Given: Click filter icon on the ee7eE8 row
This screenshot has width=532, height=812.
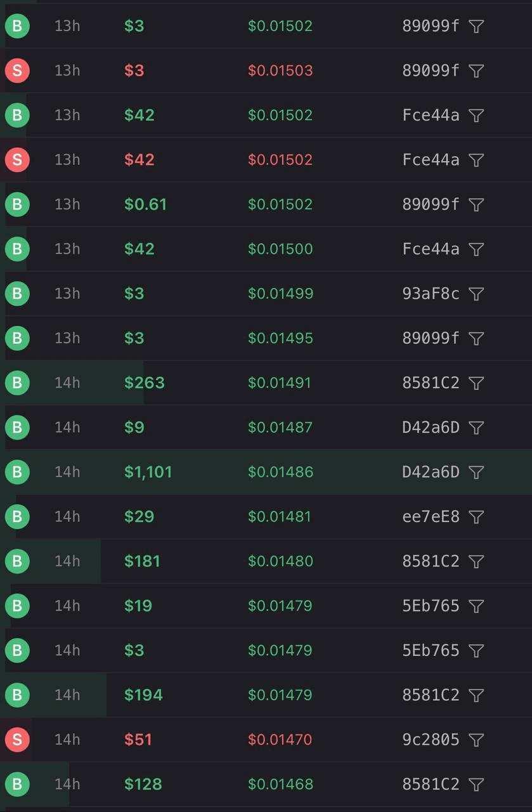Looking at the screenshot, I should 476,517.
